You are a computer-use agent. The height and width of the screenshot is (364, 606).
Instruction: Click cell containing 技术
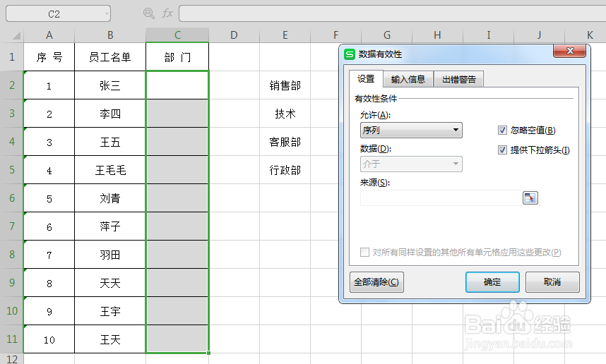point(285,114)
